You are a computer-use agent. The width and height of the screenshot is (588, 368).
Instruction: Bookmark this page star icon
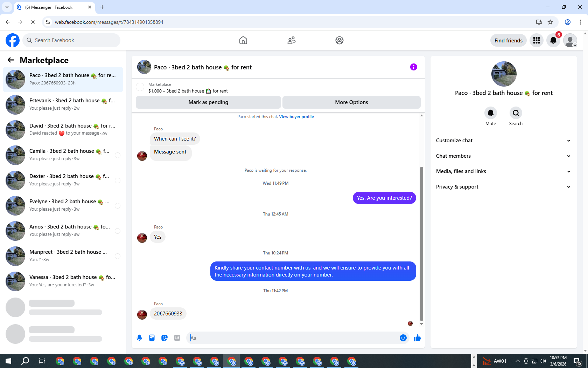(550, 22)
